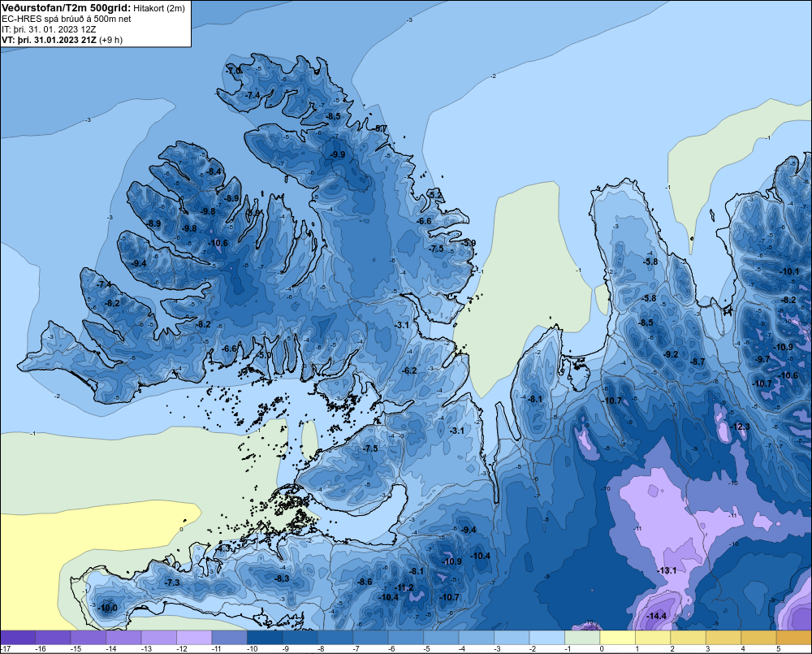Click the -5.7 temperature label
The image size is (812, 654).
point(381,128)
